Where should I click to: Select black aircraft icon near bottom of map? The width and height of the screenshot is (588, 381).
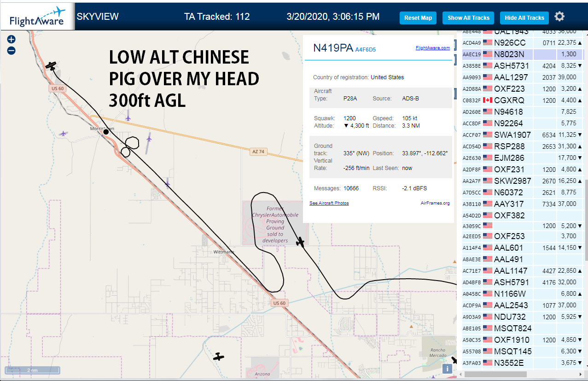pos(218,356)
